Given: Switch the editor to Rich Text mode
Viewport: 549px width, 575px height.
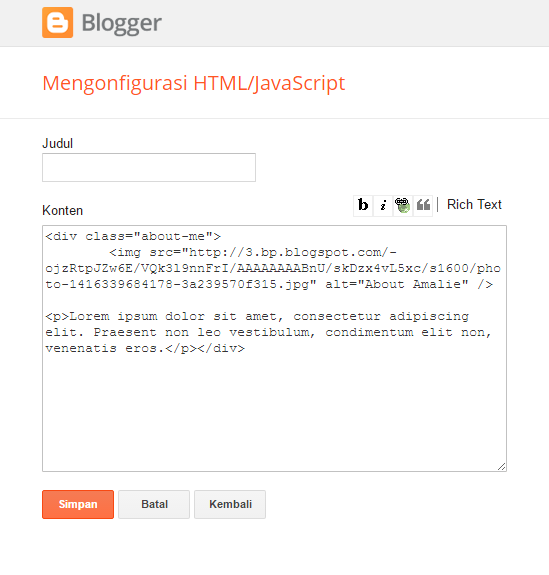Looking at the screenshot, I should (x=474, y=205).
